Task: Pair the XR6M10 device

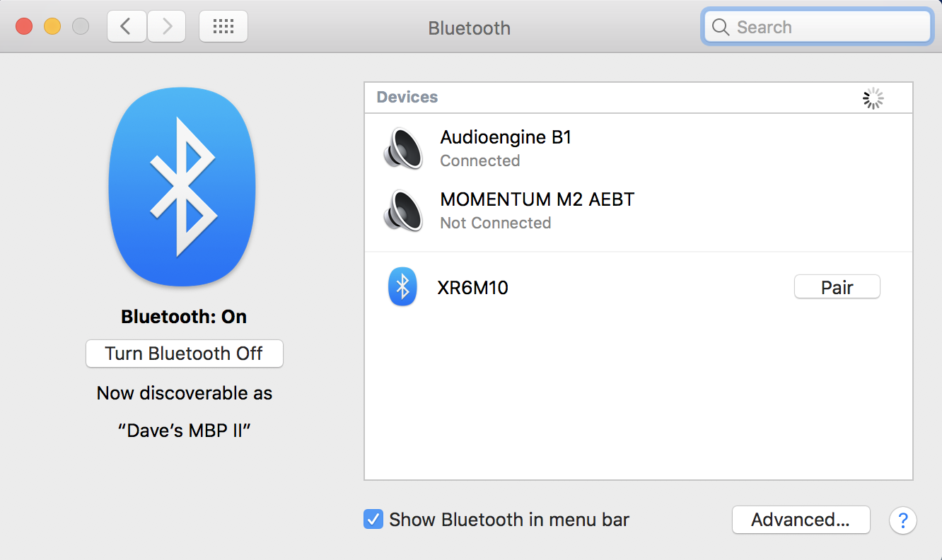Action: coord(837,287)
